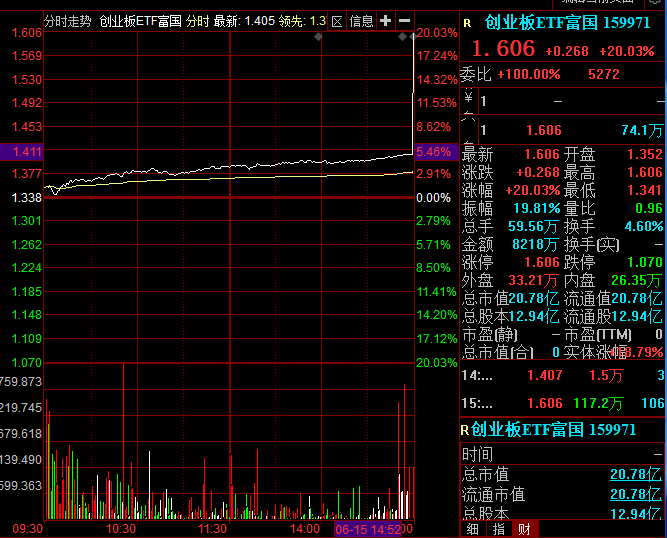This screenshot has width=667, height=538.
Task: Switch to the 财 finance tab
Action: [525, 529]
